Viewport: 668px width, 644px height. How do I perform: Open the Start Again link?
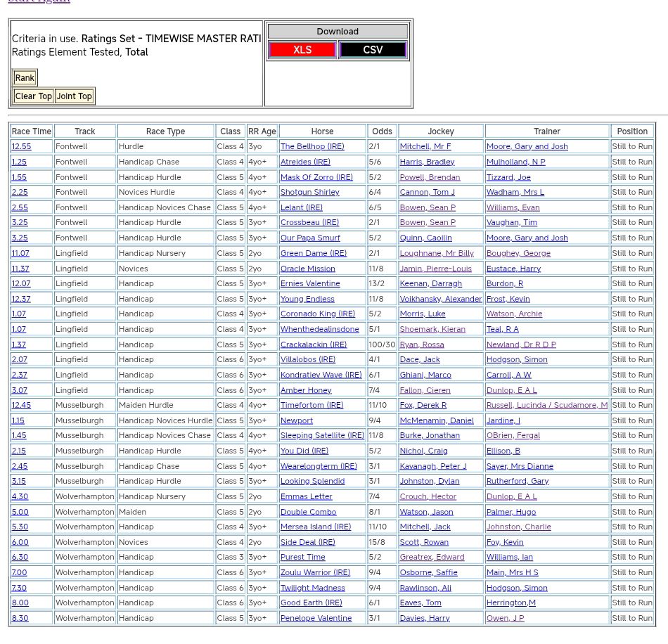(x=39, y=1)
